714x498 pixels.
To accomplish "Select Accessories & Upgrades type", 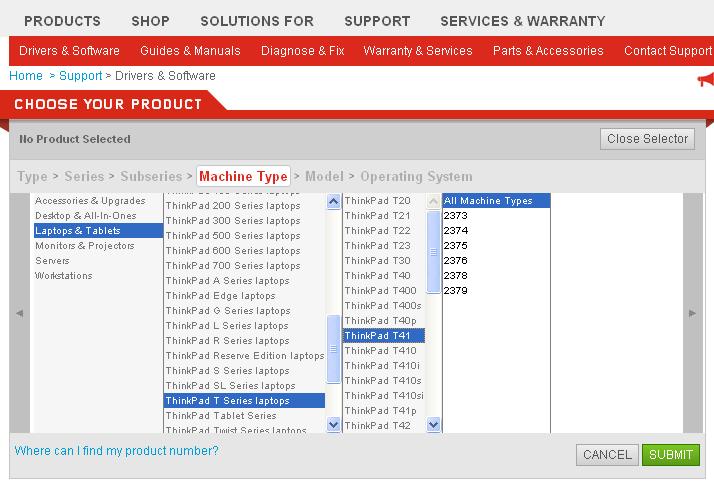I will pyautogui.click(x=90, y=201).
